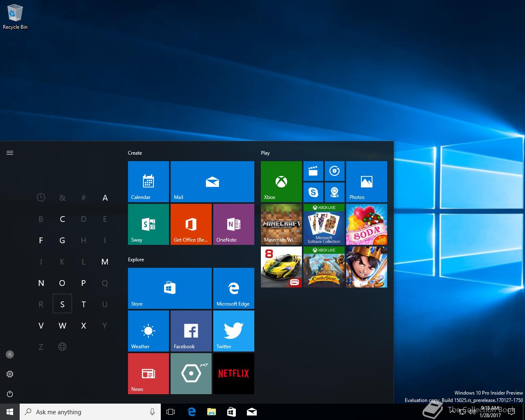
Task: Jump to letter N in app list
Action: [41, 283]
